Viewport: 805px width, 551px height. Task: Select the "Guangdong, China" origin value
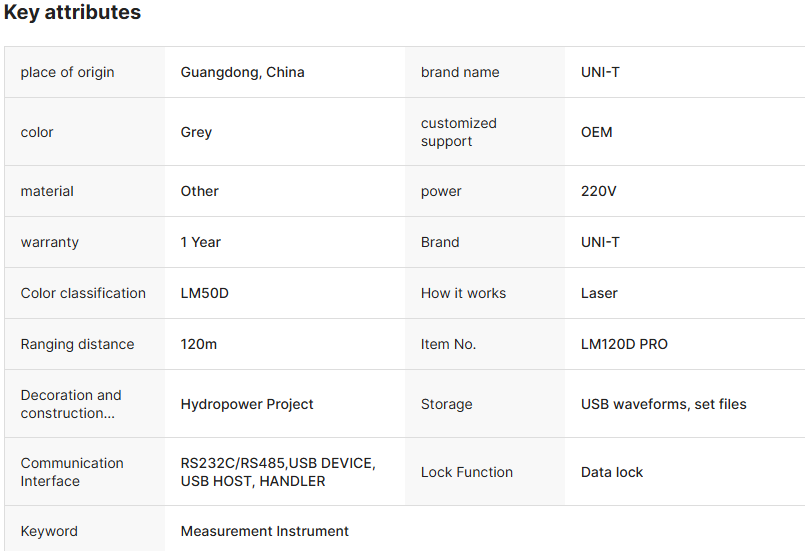click(242, 72)
